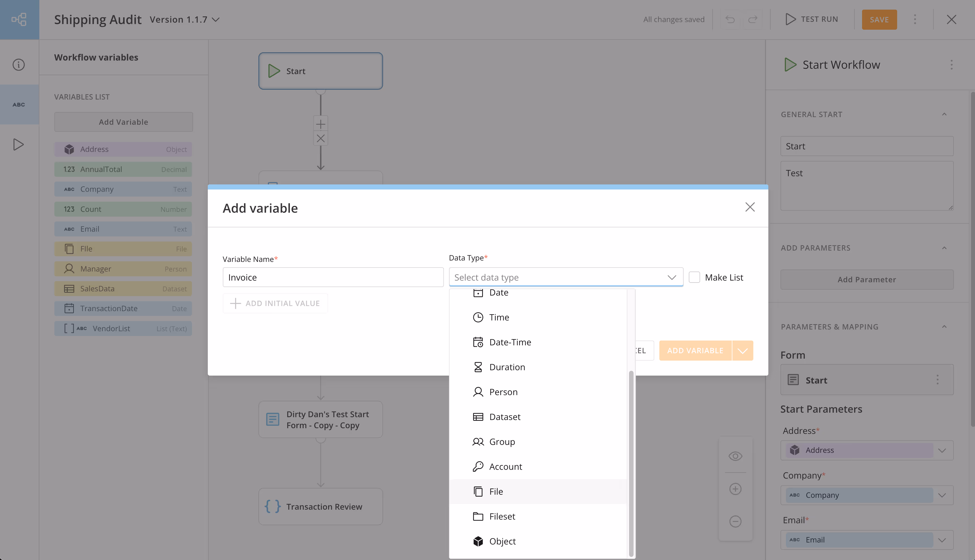Click the plus icon on the connector below Start

click(320, 124)
